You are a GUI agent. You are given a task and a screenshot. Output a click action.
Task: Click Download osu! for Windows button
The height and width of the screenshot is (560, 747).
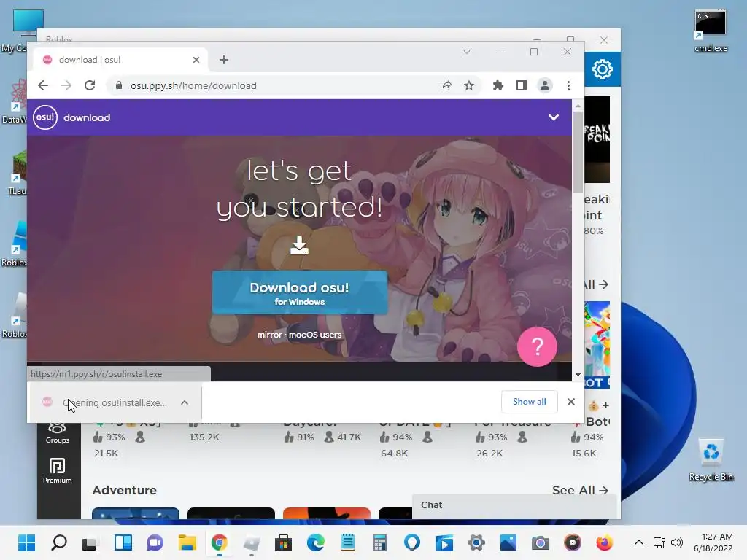[300, 292]
